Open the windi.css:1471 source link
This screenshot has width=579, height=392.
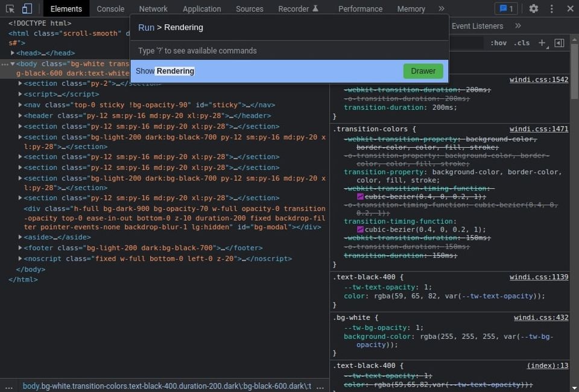pos(539,129)
